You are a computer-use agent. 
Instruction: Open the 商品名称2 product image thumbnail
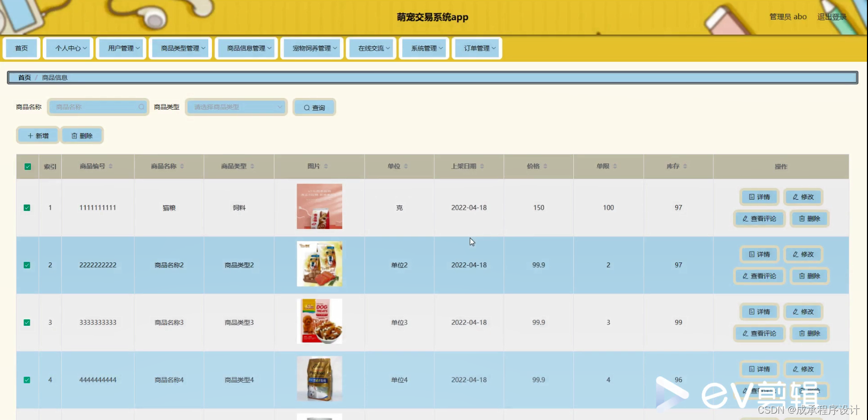click(320, 264)
